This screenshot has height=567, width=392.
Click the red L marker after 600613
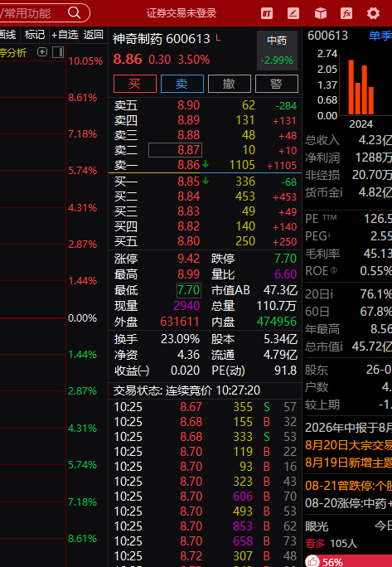click(218, 37)
